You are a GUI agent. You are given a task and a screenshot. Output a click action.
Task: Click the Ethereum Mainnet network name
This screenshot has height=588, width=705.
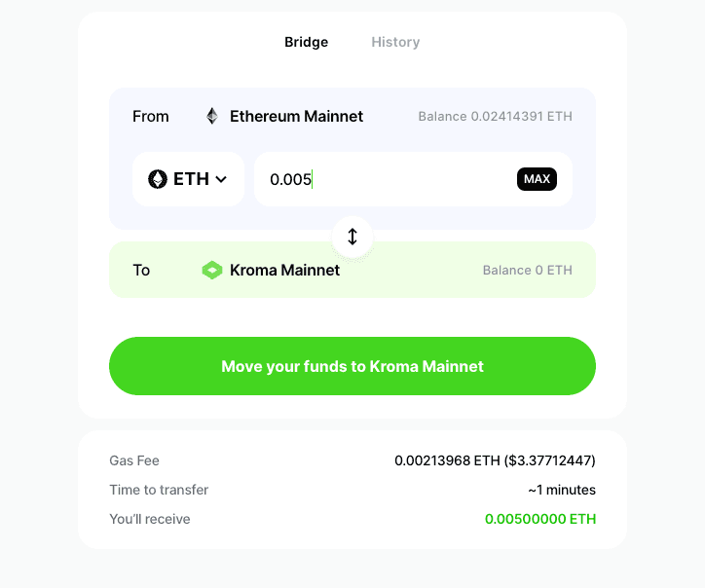point(296,116)
